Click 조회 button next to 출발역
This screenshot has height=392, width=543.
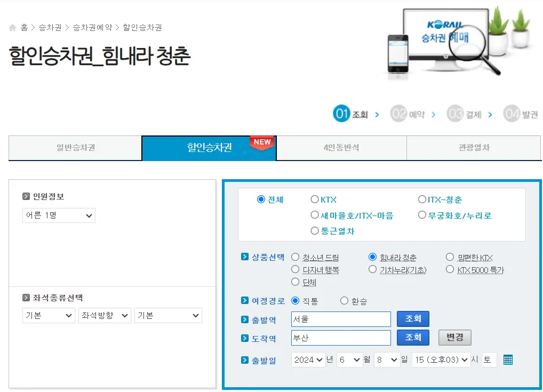pos(413,319)
